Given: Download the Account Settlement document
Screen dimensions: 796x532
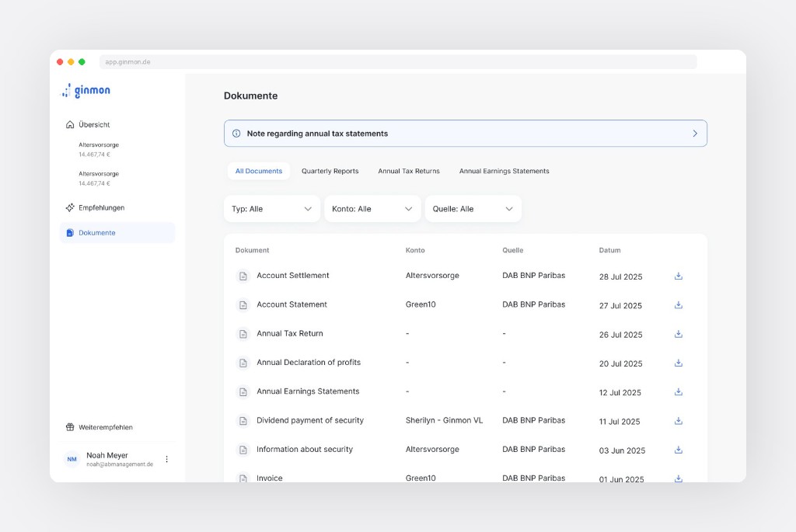Looking at the screenshot, I should point(678,276).
